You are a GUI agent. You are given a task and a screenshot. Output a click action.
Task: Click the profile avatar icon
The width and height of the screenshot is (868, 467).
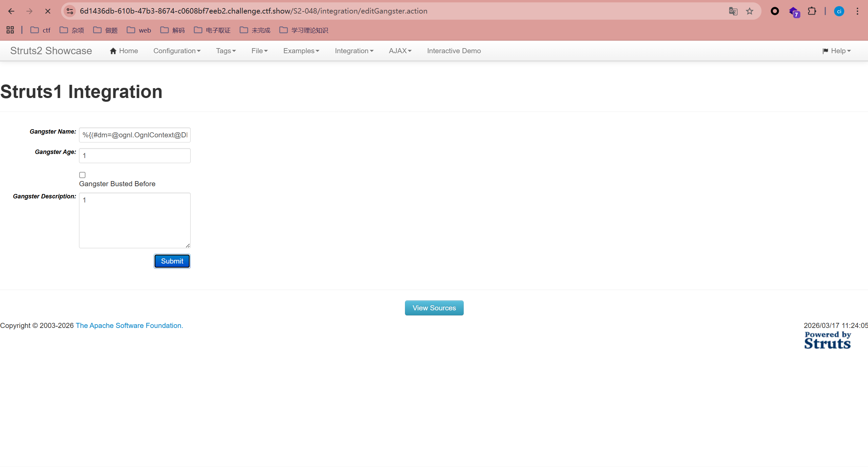839,11
